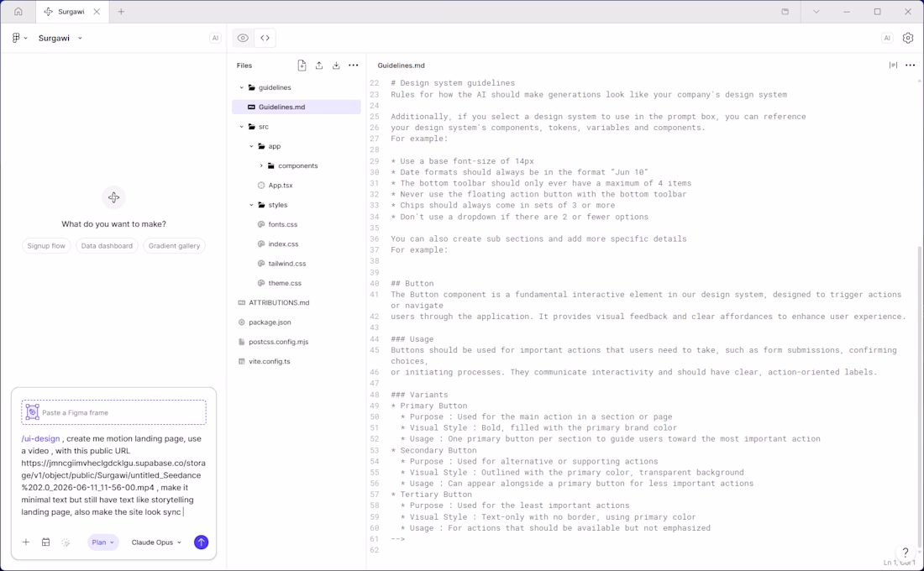Screen dimensions: 924x571
Task: Click the '## Button' heading line
Action: click(412, 284)
